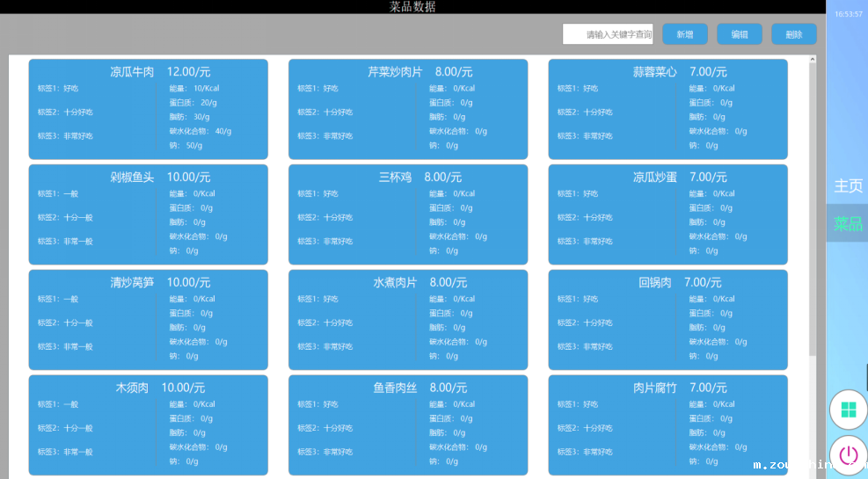Pick the 回锅肉 dish card
This screenshot has width=868, height=479.
(667, 320)
